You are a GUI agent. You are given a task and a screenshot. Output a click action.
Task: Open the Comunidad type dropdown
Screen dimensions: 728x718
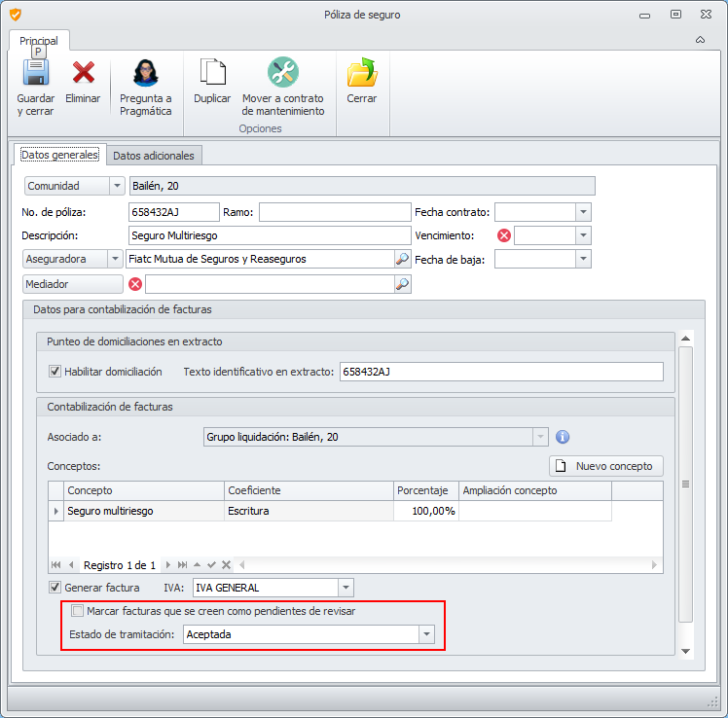tap(117, 186)
